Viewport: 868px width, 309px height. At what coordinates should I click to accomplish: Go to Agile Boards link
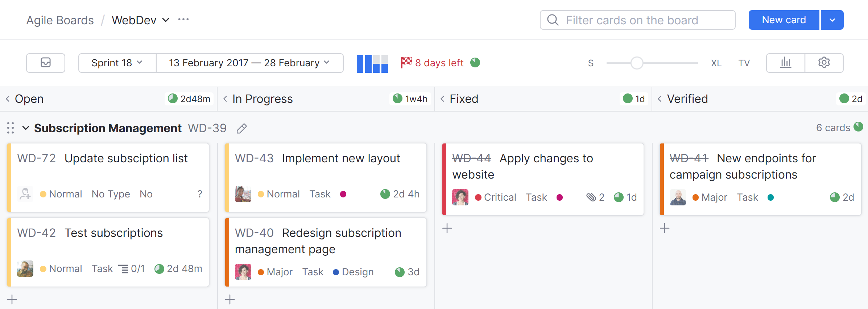(60, 20)
